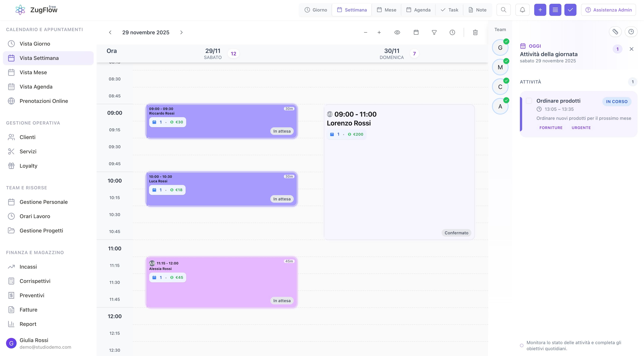The height and width of the screenshot is (356, 644).
Task: Click the purple plus add button
Action: click(x=540, y=10)
